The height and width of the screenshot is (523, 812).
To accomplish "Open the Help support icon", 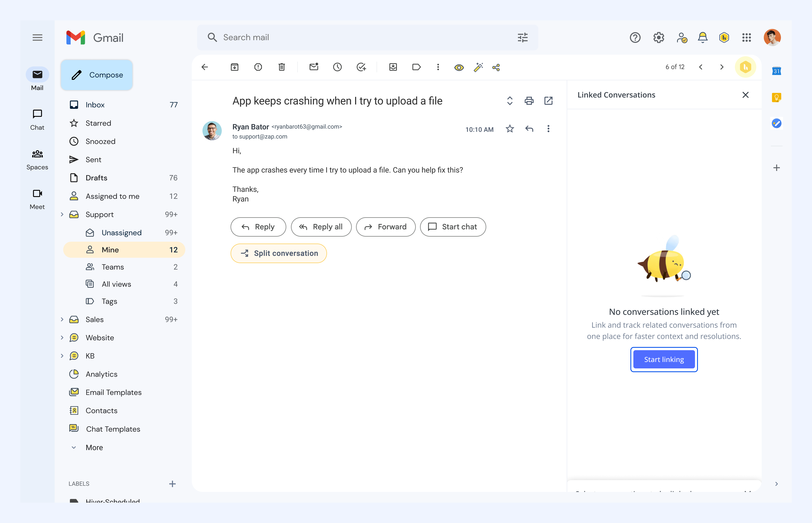I will click(635, 37).
